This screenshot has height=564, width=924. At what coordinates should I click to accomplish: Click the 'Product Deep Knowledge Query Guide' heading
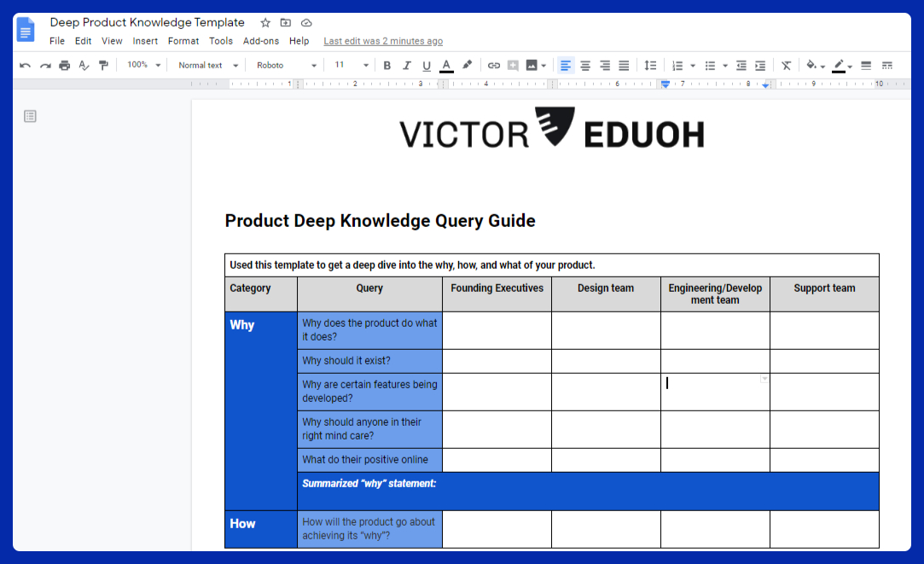point(380,221)
